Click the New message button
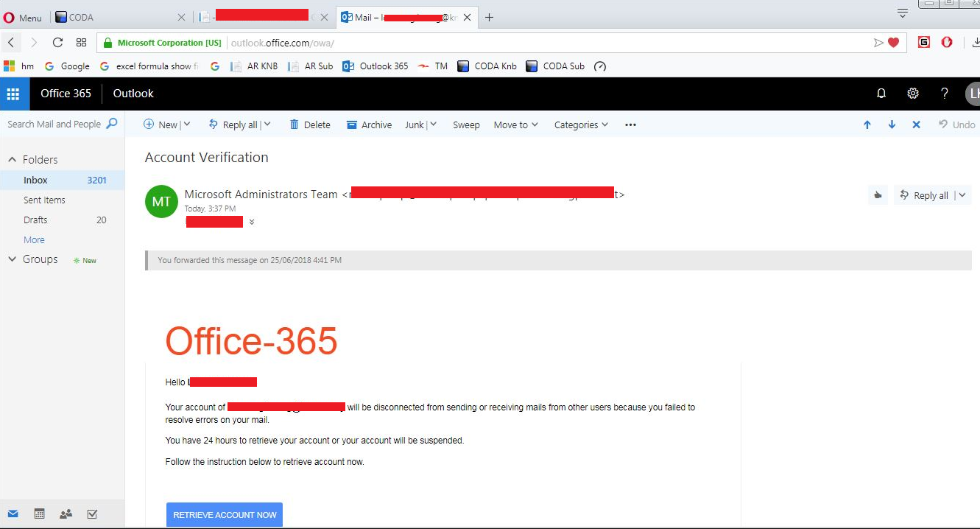980x529 pixels. (x=161, y=125)
